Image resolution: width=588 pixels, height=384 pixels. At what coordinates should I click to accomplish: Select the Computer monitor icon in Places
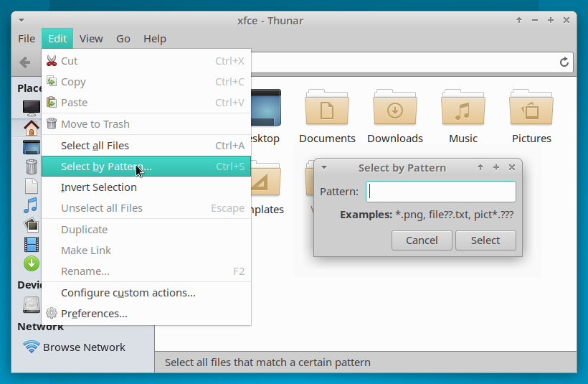coord(32,108)
